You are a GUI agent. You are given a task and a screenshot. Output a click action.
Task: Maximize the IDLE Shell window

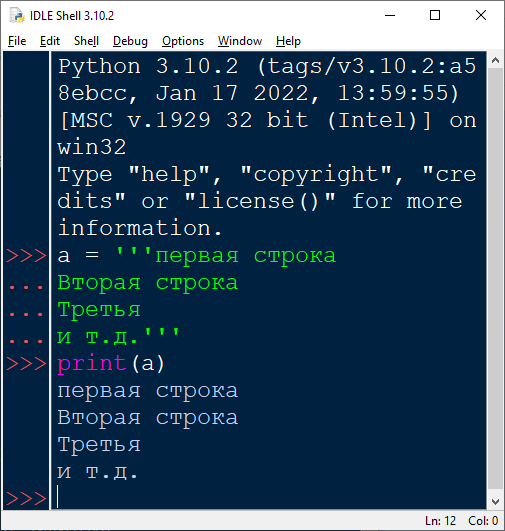[435, 16]
